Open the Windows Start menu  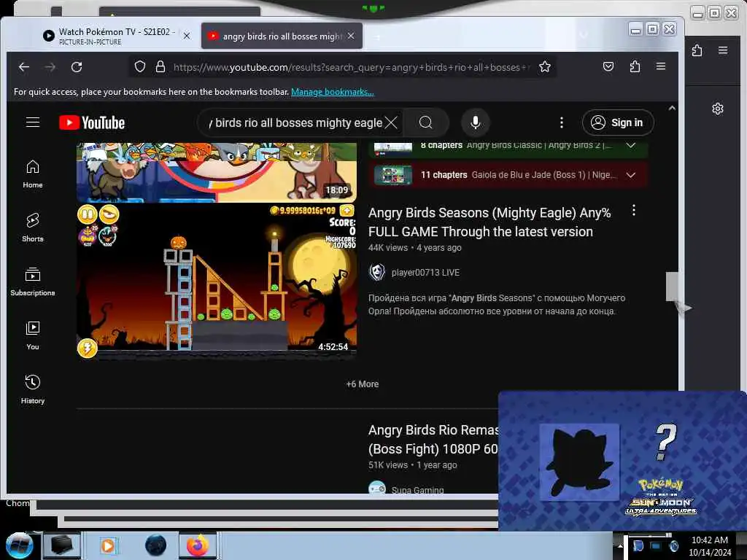click(19, 545)
